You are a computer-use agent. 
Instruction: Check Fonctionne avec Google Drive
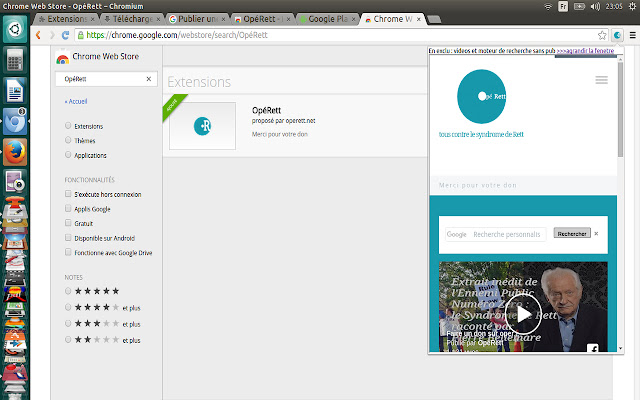68,252
